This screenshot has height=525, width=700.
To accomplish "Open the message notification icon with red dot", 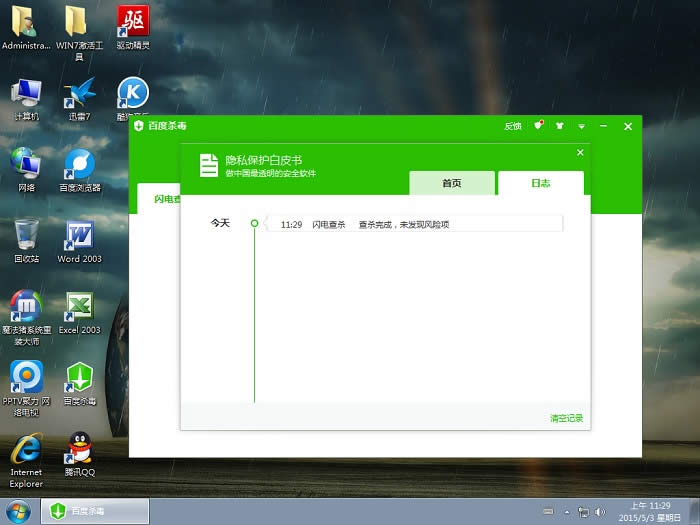I will 538,125.
